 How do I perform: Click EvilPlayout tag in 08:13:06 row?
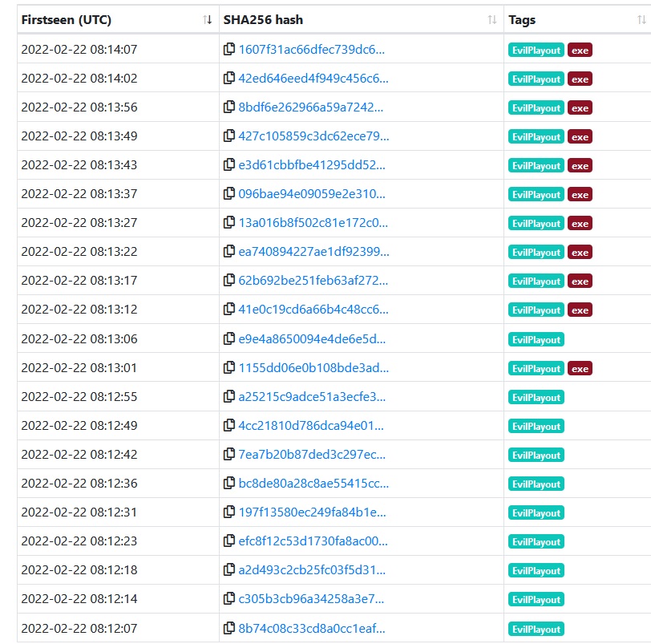click(x=536, y=340)
